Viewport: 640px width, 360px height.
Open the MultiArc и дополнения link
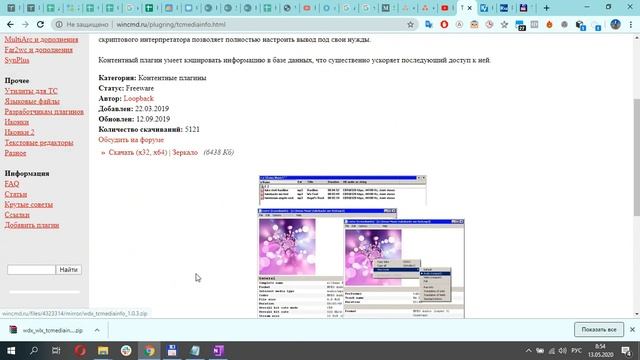coord(41,39)
